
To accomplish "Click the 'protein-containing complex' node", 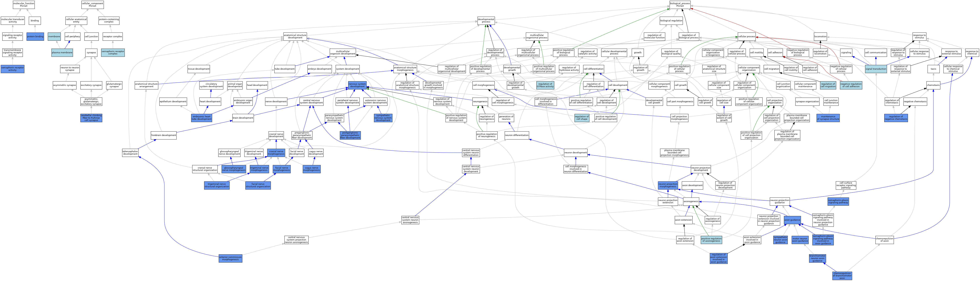I will pos(109,21).
